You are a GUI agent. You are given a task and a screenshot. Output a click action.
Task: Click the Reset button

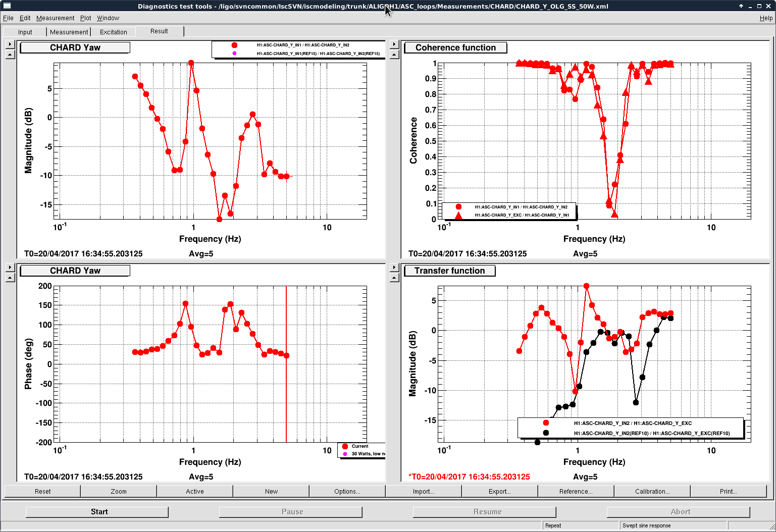point(42,491)
